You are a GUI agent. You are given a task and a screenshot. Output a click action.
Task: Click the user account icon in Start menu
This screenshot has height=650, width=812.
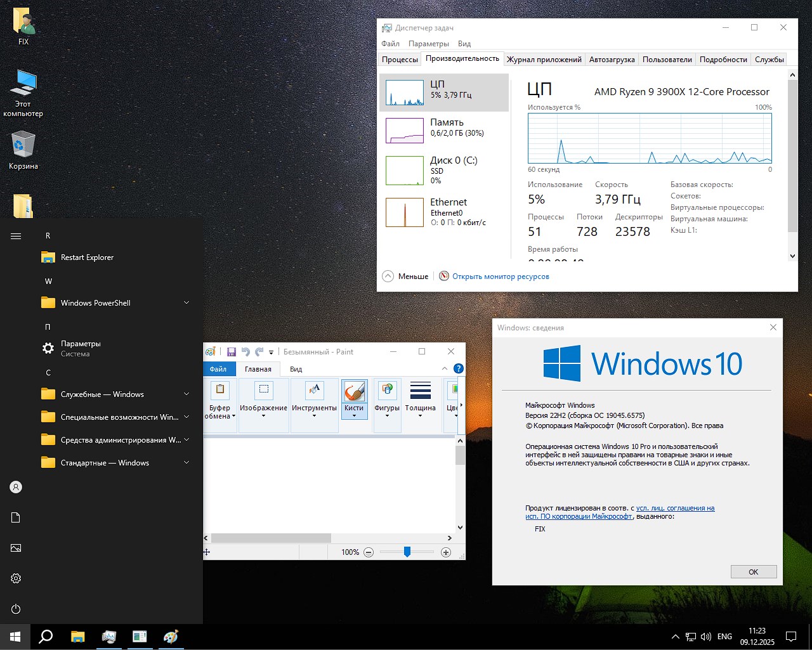(x=15, y=487)
